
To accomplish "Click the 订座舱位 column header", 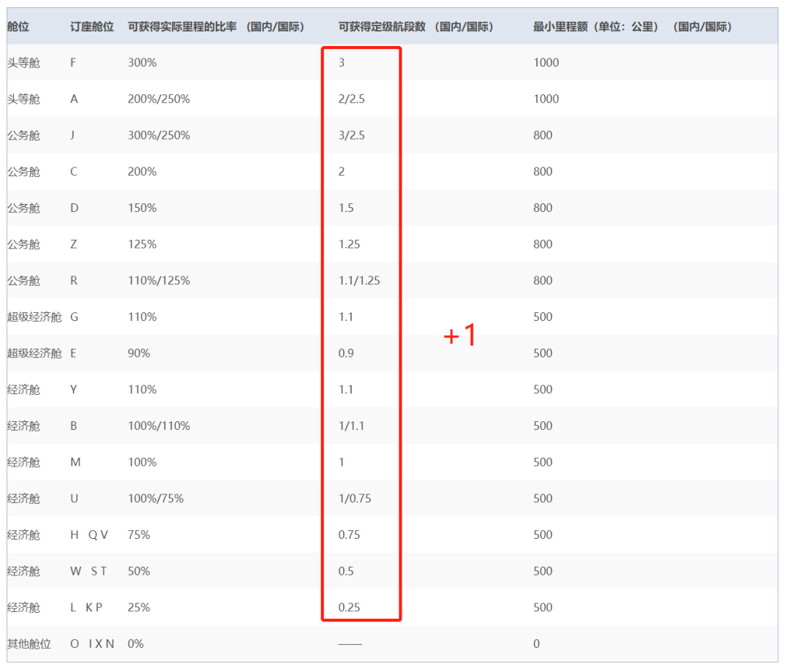I will (x=91, y=26).
